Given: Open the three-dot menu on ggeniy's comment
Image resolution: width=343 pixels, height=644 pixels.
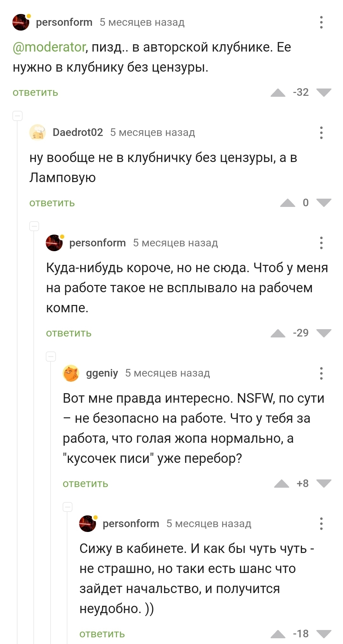Looking at the screenshot, I should 321,373.
